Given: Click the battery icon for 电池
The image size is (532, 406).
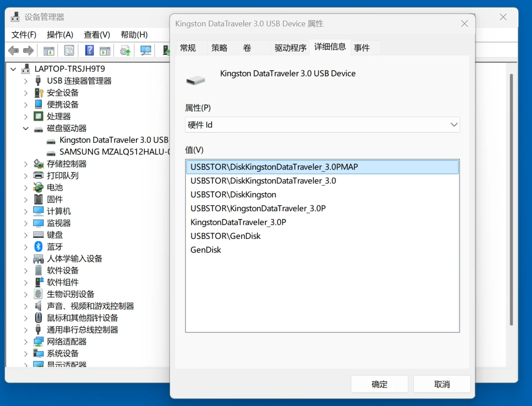Looking at the screenshot, I should 39,187.
